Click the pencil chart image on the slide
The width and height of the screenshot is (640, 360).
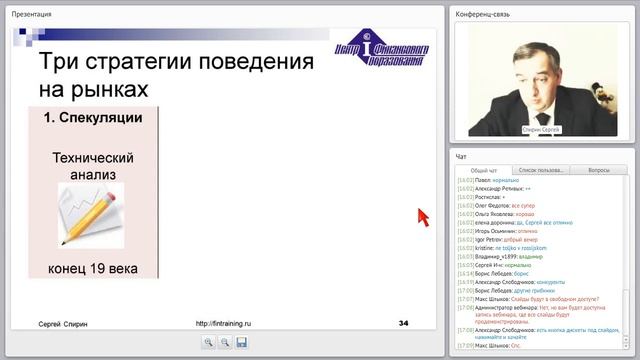click(91, 216)
